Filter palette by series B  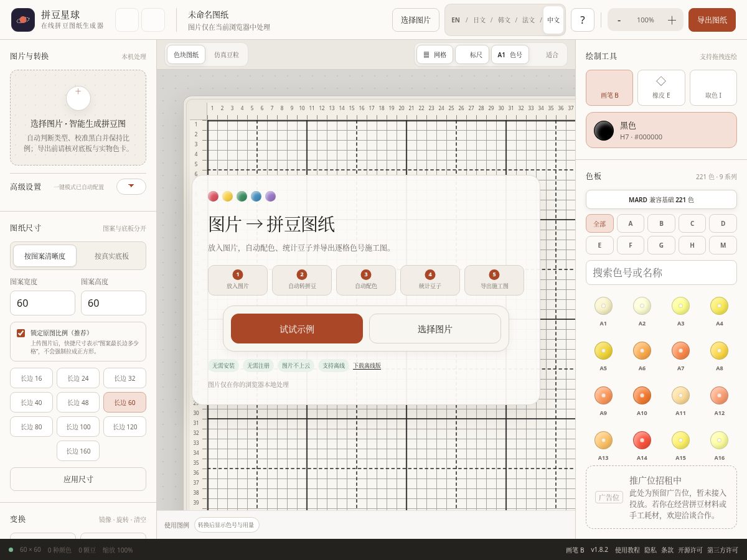tap(661, 224)
